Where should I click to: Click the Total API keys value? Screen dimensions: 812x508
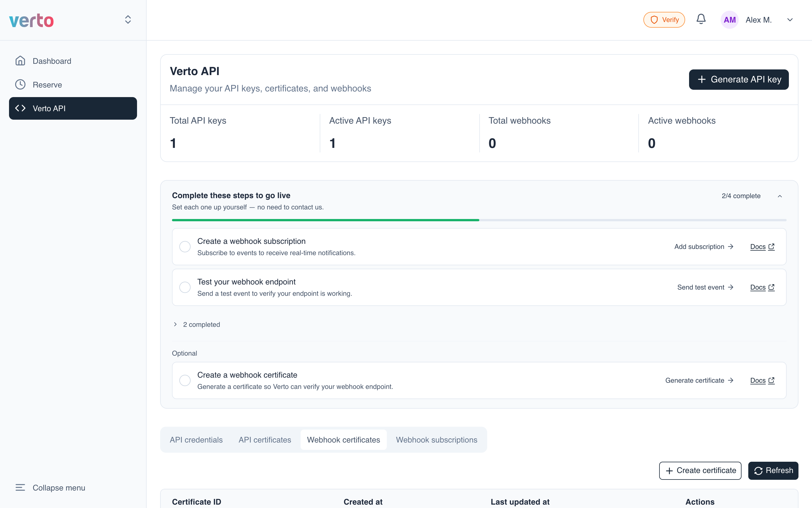(173, 143)
